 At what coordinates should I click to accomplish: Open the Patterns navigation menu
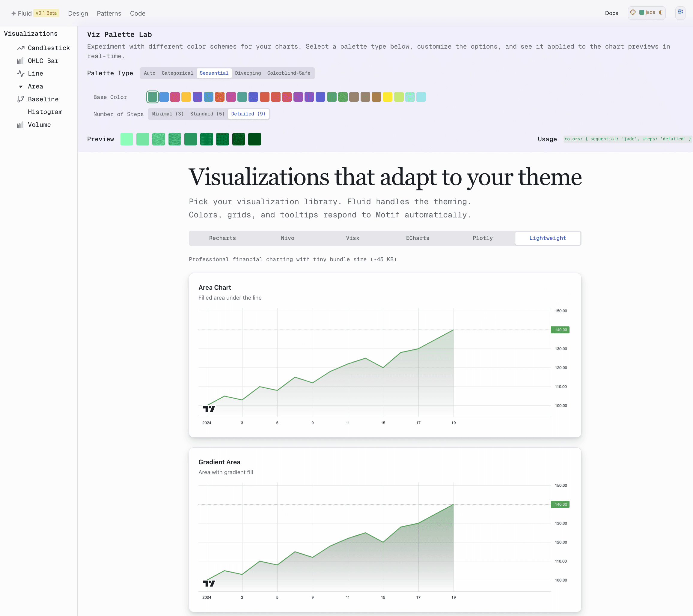[109, 13]
